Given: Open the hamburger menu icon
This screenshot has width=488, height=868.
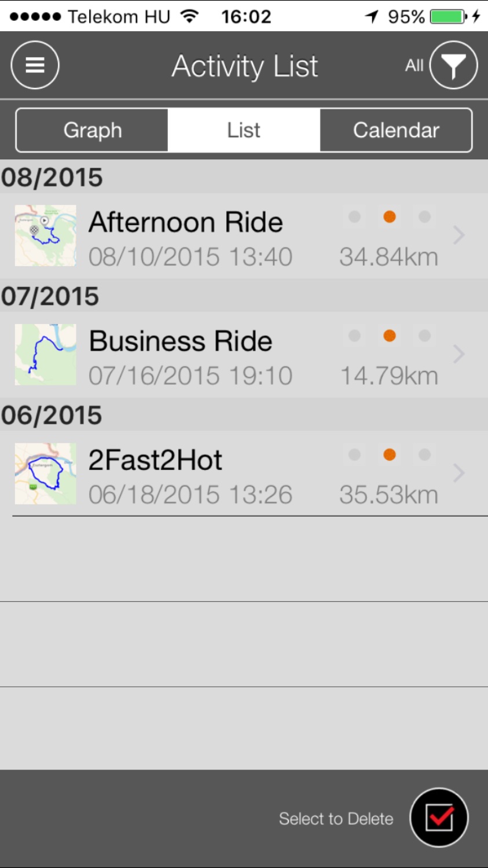Looking at the screenshot, I should point(35,65).
